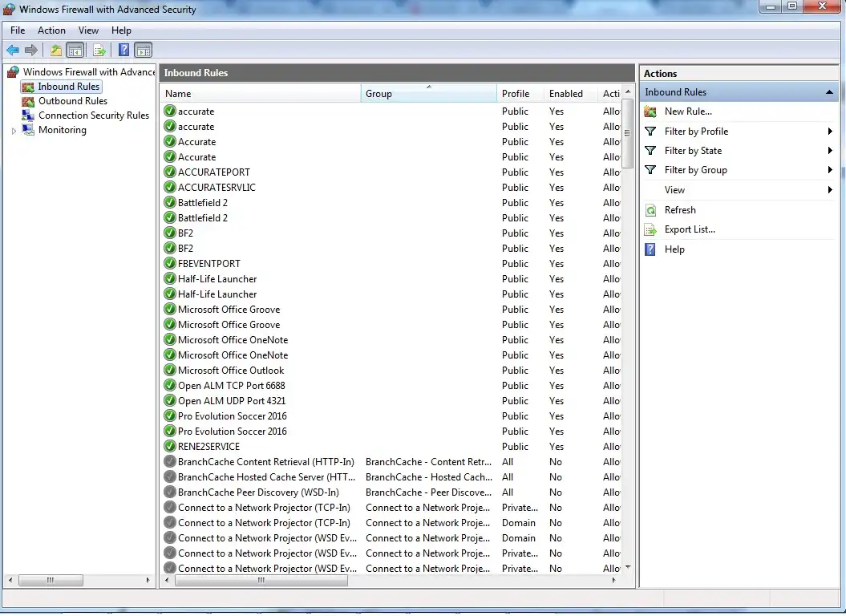Screen dimensions: 846x616
Task: Click the 'BranchCache - Peer Discove...' group cell
Action: (x=428, y=492)
